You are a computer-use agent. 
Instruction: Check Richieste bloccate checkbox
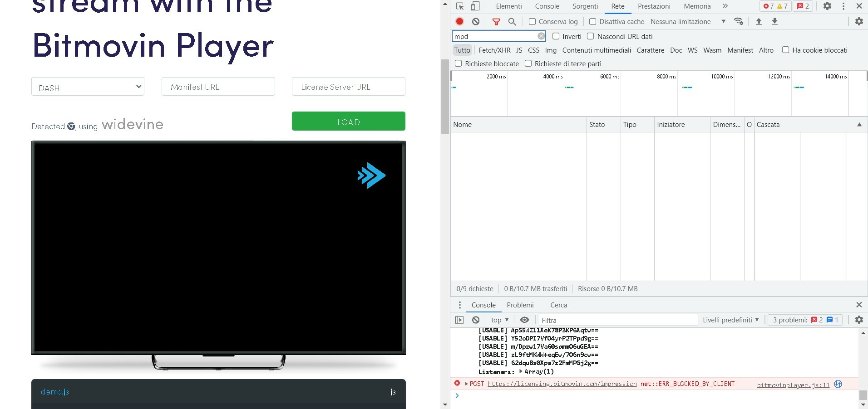(x=459, y=63)
